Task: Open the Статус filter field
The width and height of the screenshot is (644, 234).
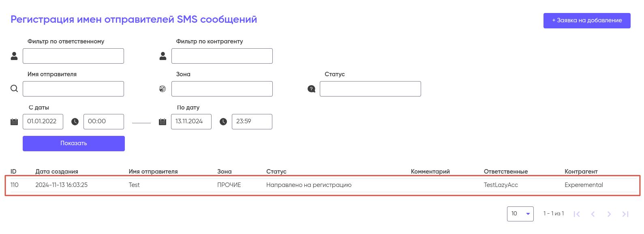Action: (370, 89)
